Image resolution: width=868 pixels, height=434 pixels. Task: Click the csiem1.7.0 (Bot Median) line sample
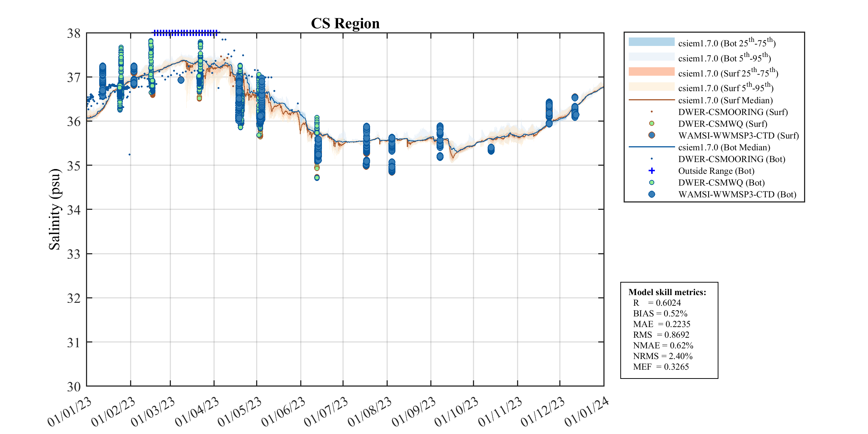pos(652,147)
